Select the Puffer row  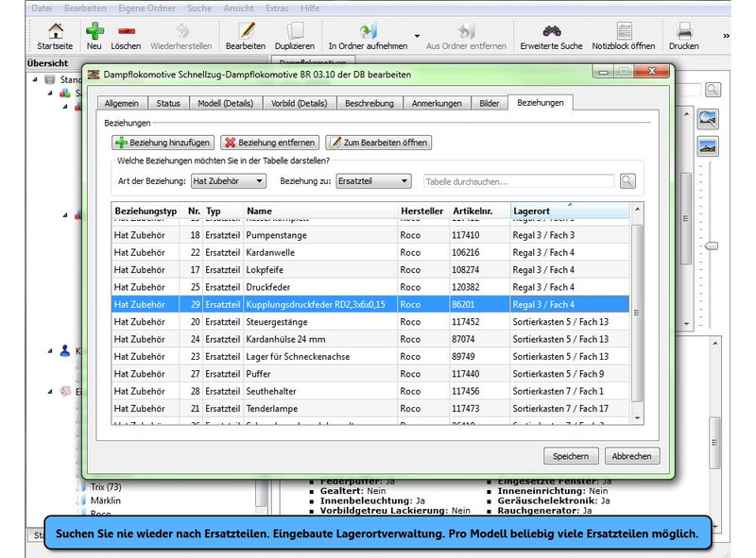coord(370,374)
